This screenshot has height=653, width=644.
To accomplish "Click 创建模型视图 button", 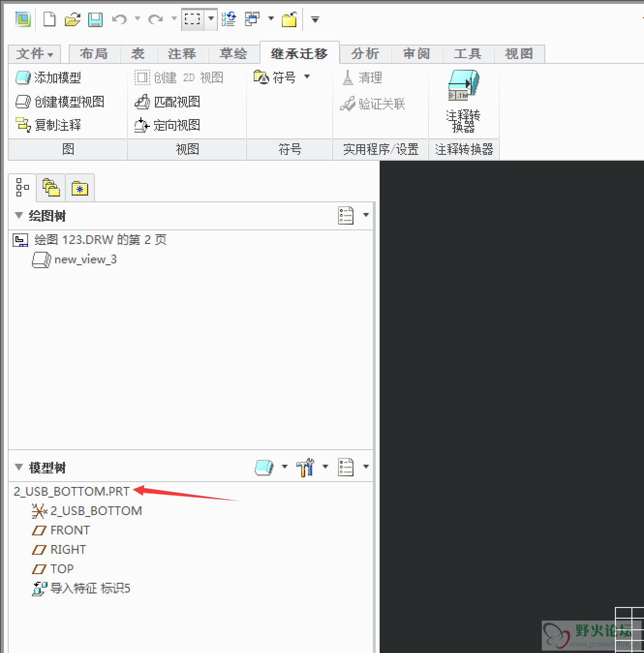I will tap(60, 102).
